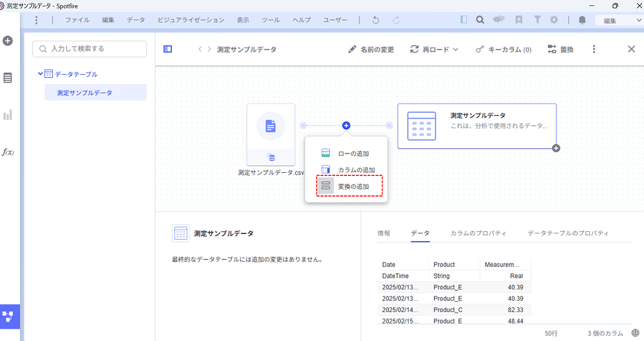This screenshot has width=644, height=341.
Task: Select 測定サンプルデータ in the data table tree
Action: [x=95, y=93]
